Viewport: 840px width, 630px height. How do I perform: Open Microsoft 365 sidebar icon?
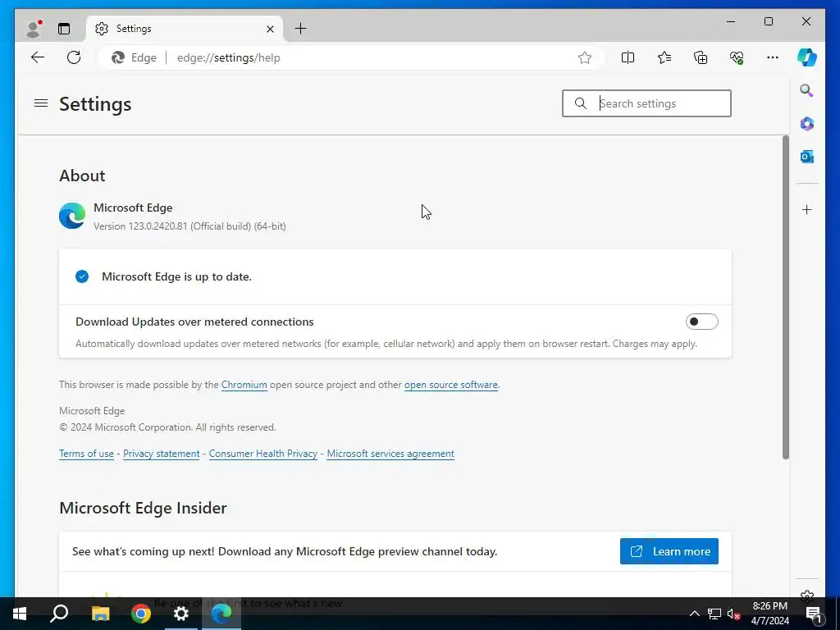807,124
